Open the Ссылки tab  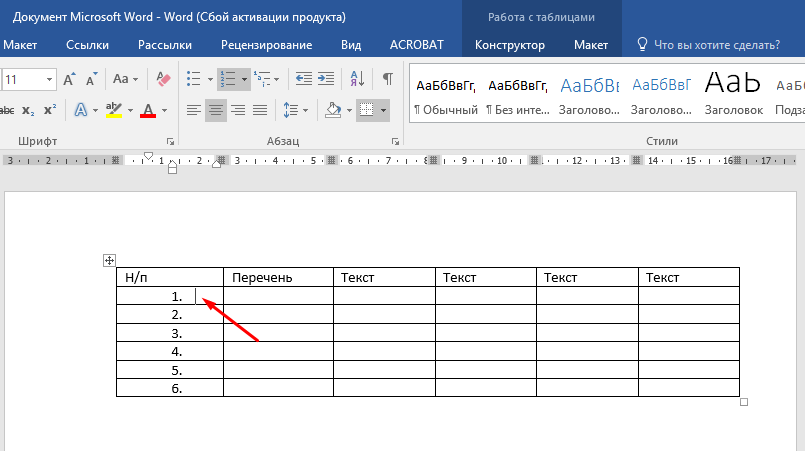pos(87,45)
